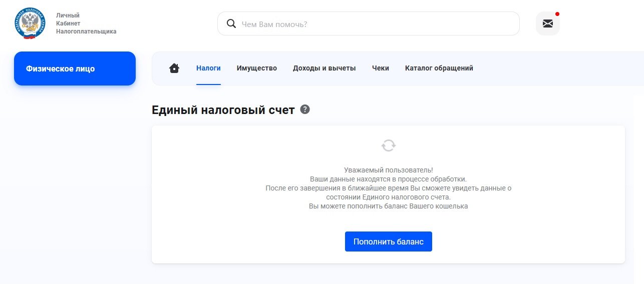Click the Federal Tax Service emblem logo
Viewport: 644px width, 289px height.
[x=30, y=23]
